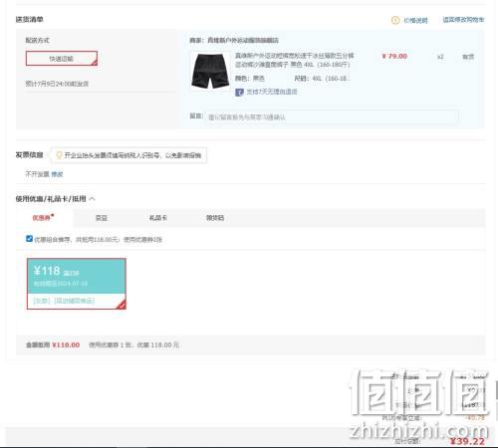Image resolution: width=498 pixels, height=448 pixels.
Task: Open the black shorts product thumbnail
Action: (210, 71)
